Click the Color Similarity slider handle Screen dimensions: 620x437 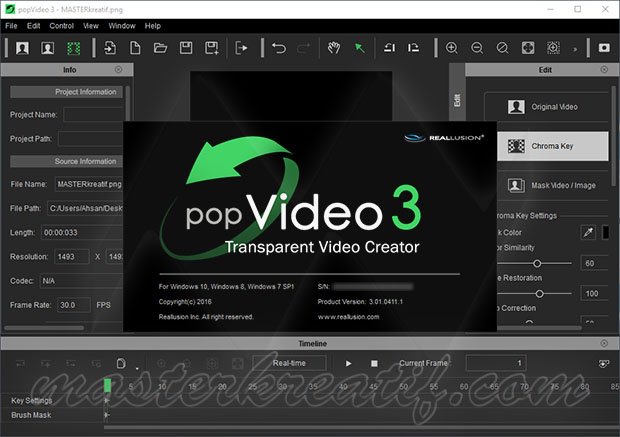(x=537, y=263)
